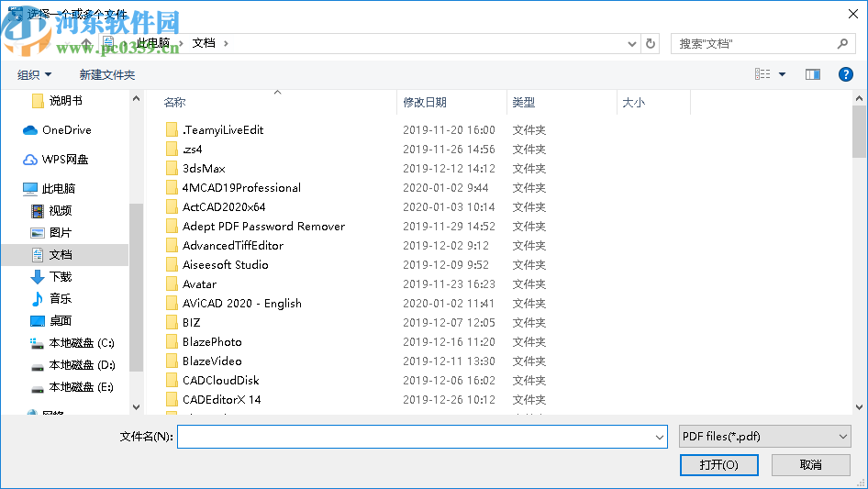Click the chevron after 文档 in address bar
The height and width of the screenshot is (489, 868).
[x=226, y=43]
